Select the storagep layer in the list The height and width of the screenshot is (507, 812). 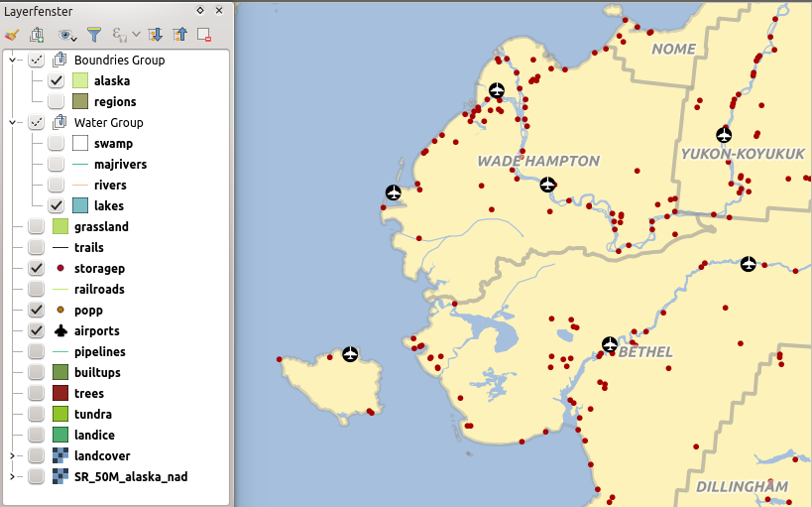tap(99, 269)
